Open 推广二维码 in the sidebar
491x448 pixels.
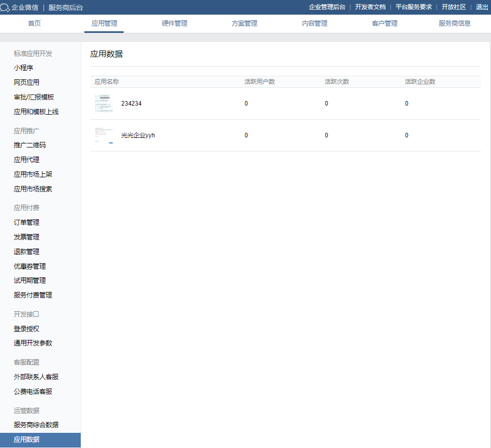tap(30, 145)
